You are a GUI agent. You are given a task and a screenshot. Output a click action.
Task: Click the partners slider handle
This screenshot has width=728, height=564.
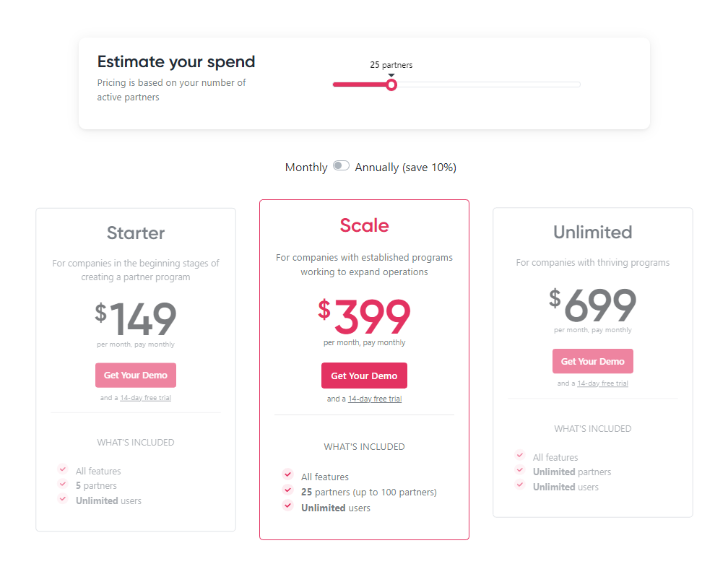pyautogui.click(x=391, y=85)
